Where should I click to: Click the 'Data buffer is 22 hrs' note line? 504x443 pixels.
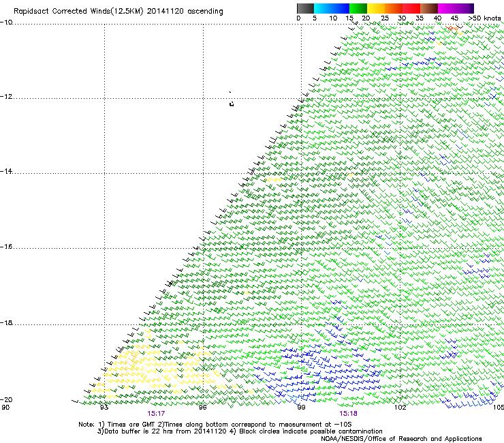(240, 431)
